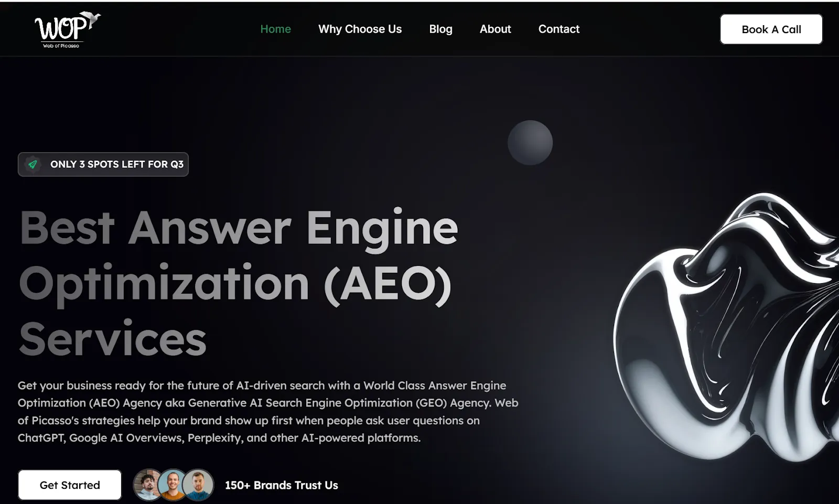Open the Blog menu item
This screenshot has height=504, width=839.
[x=440, y=29]
